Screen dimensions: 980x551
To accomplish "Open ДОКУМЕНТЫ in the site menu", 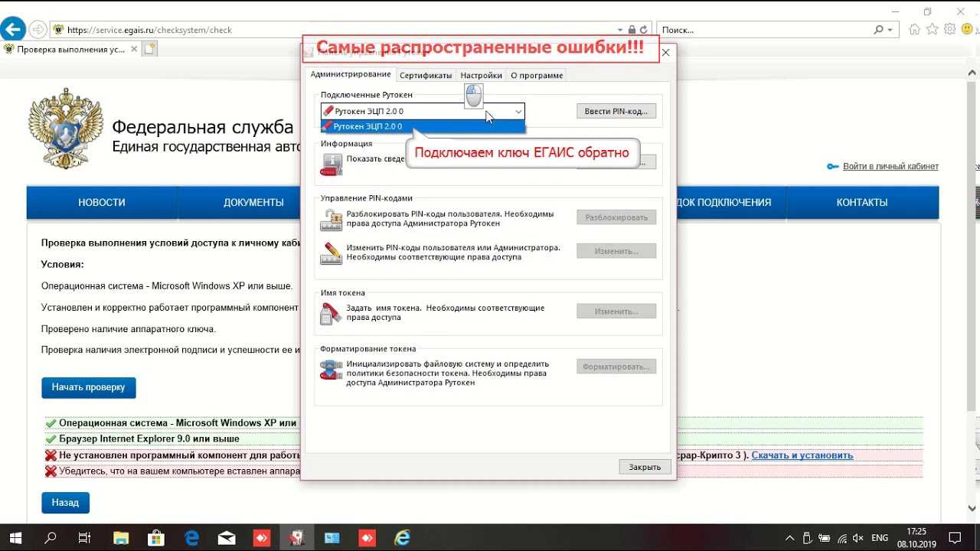I will tap(253, 203).
